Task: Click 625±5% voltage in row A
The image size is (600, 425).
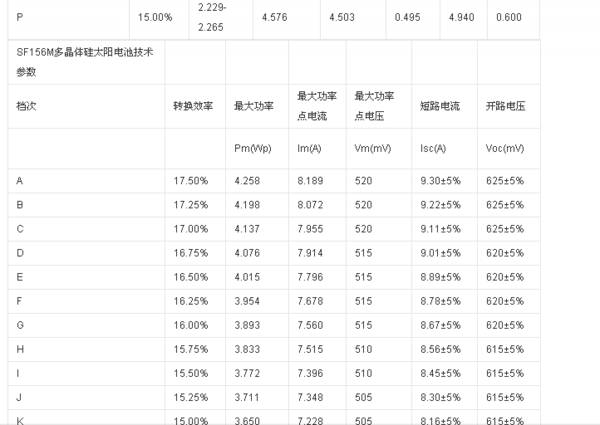Action: click(505, 181)
